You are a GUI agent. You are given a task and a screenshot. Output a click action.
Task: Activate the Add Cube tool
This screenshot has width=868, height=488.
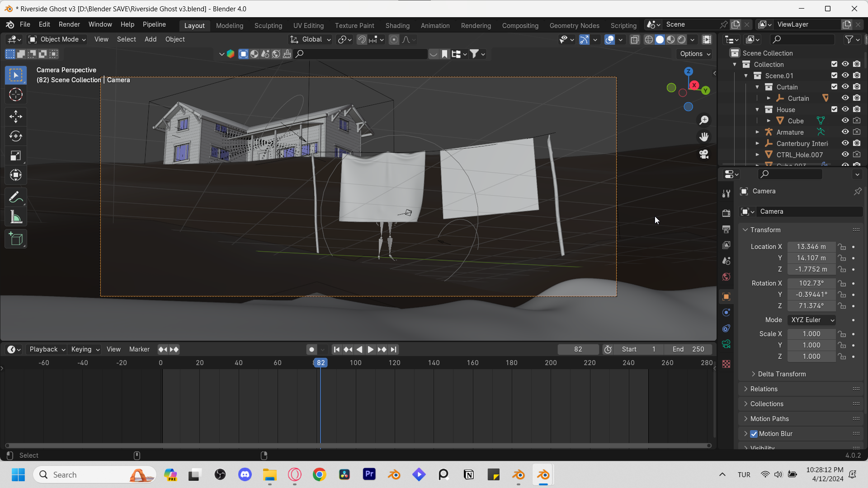tap(16, 239)
